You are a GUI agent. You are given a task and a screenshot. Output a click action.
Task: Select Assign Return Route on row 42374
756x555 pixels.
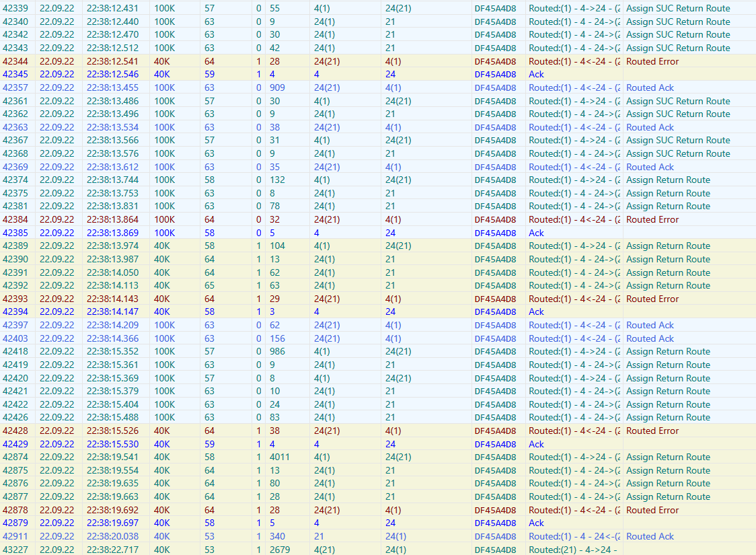669,180
